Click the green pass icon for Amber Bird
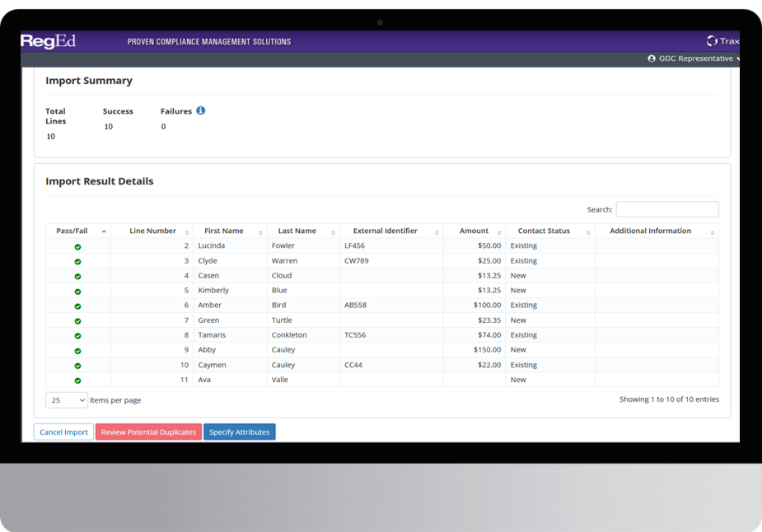 click(x=77, y=306)
